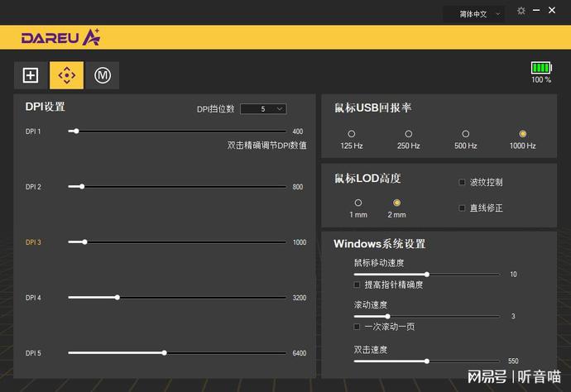Click the settings gear icon

tap(521, 11)
